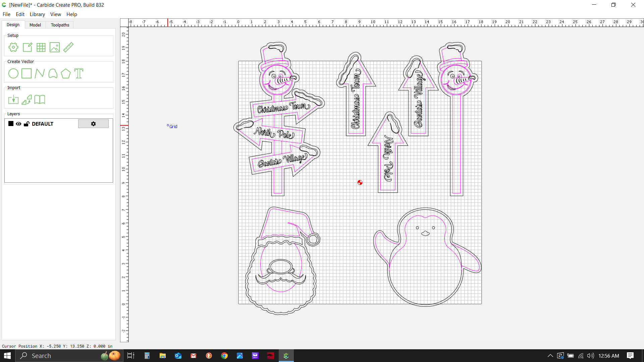Select the measure ruler tool
Viewport: 644px width, 362px height.
[68, 47]
